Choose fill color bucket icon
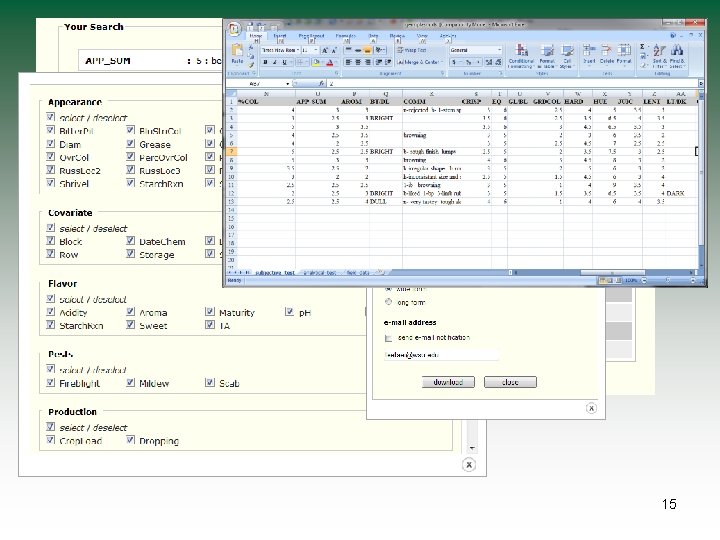This screenshot has height=540, width=720. pos(316,62)
